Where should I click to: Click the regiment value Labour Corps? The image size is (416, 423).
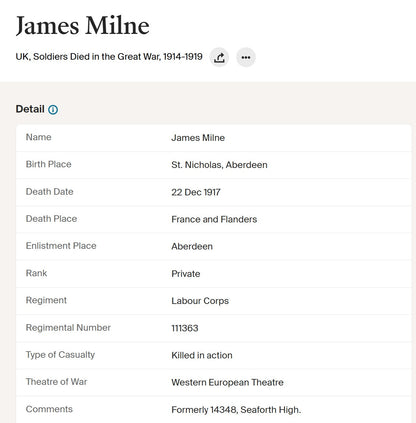click(200, 301)
